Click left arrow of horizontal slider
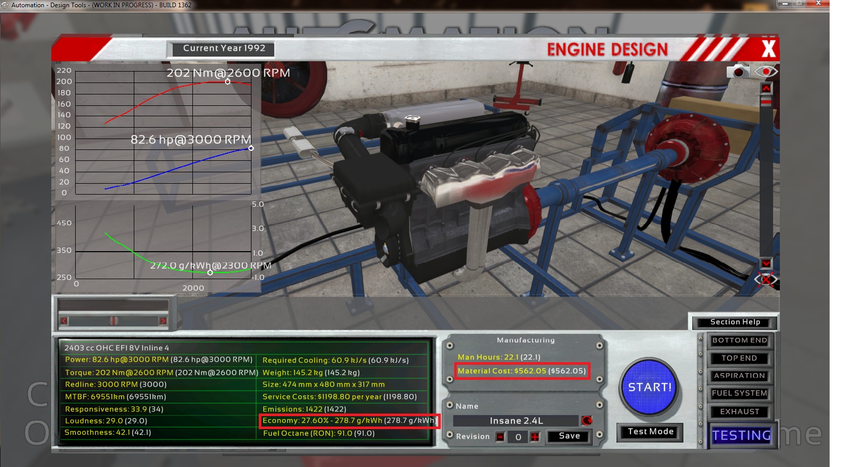The width and height of the screenshot is (868, 467). [x=64, y=321]
